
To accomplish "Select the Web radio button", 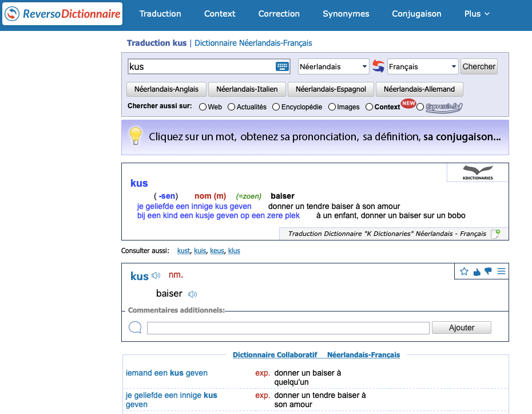I will tap(203, 107).
